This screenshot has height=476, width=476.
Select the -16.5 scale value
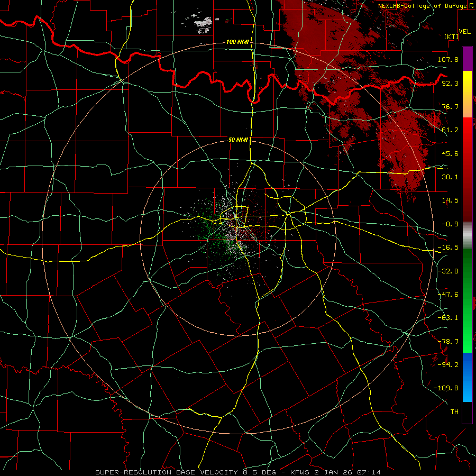[448, 248]
